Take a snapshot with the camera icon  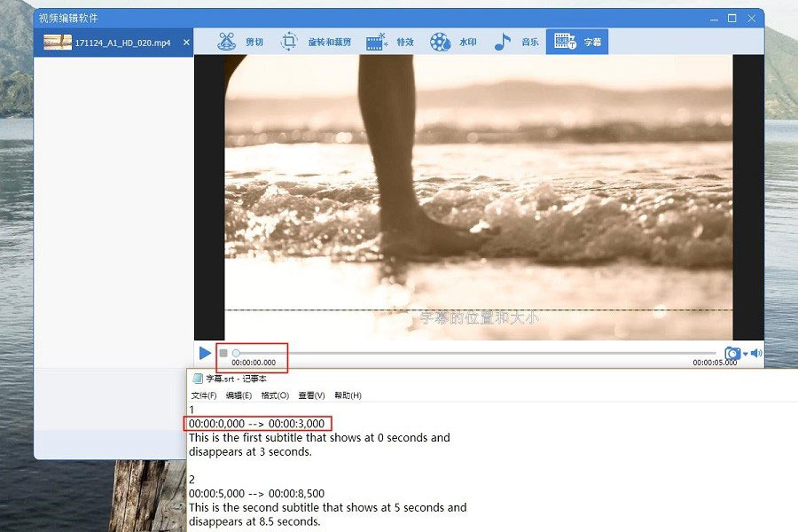pos(731,354)
